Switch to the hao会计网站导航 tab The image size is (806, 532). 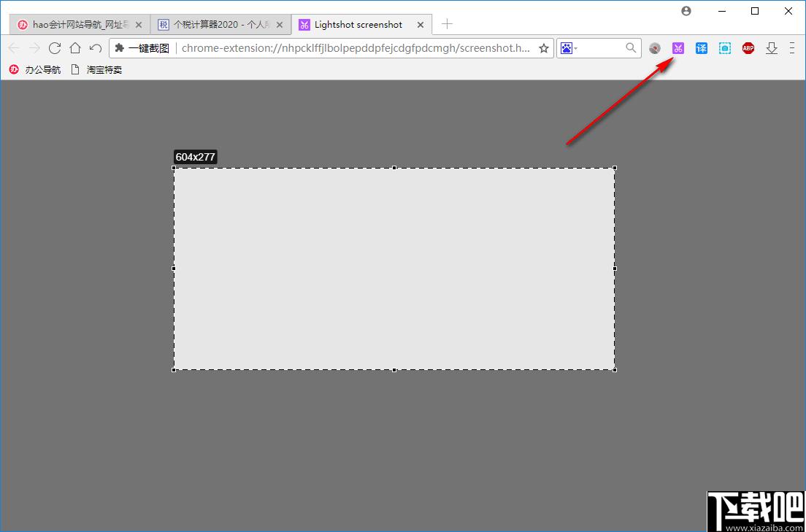coord(80,25)
